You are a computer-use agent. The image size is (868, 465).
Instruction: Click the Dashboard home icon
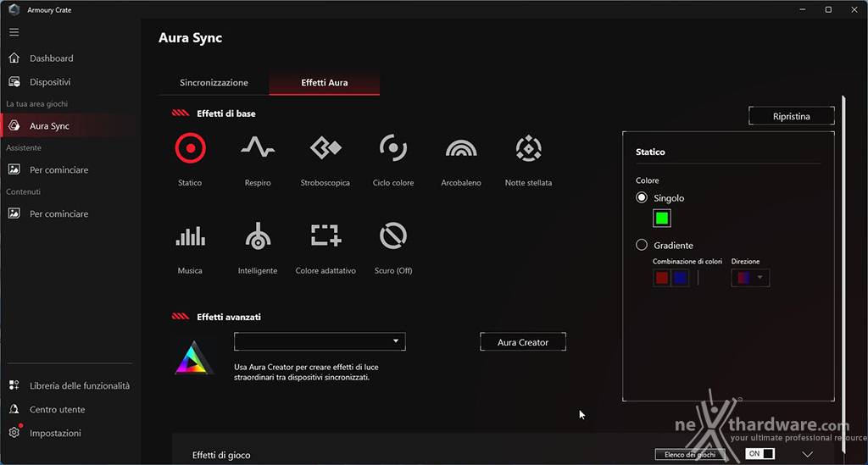tap(14, 58)
